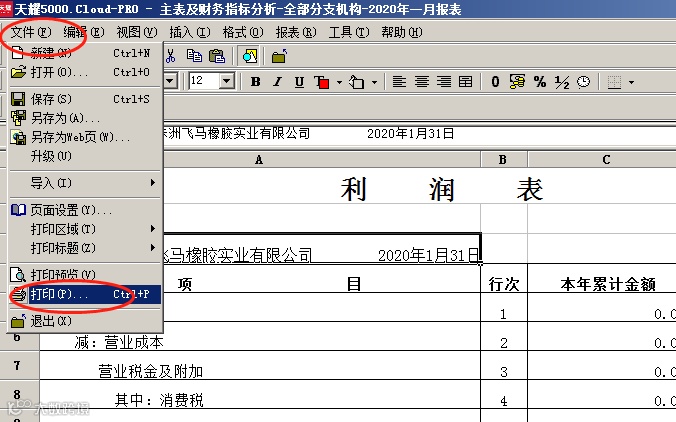The height and width of the screenshot is (422, 676).
Task: Select row 8 header
Action: coord(19,394)
